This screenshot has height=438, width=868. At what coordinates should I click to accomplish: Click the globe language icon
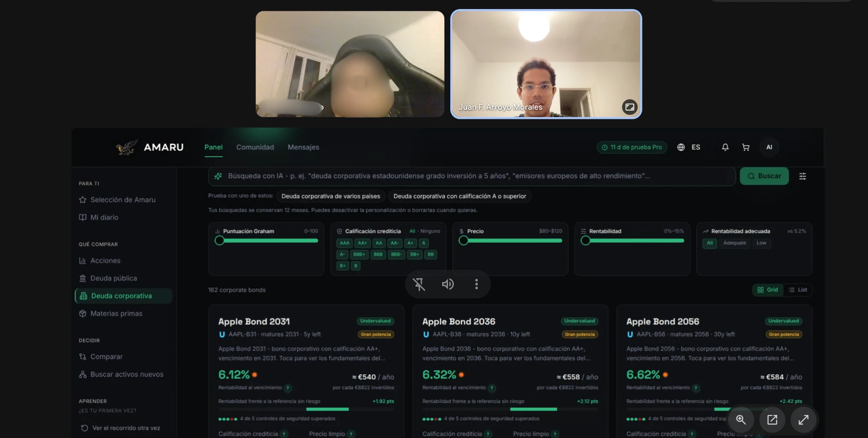click(681, 147)
